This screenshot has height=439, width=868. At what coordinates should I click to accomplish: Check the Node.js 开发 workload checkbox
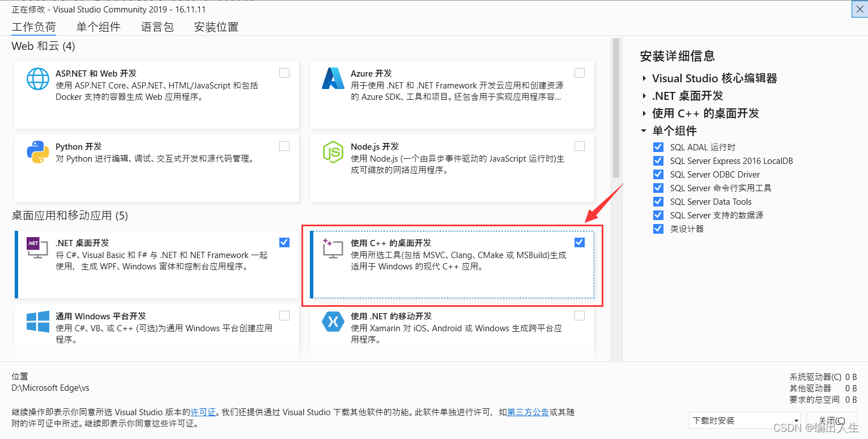point(580,146)
